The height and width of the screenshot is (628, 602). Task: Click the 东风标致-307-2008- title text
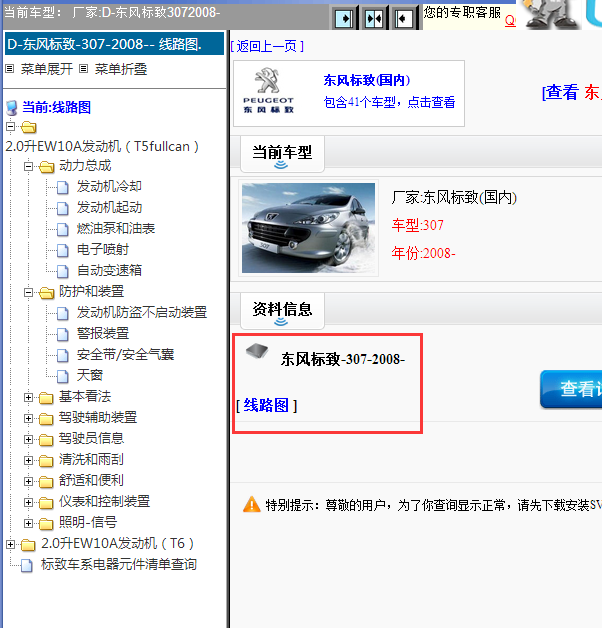click(x=343, y=359)
